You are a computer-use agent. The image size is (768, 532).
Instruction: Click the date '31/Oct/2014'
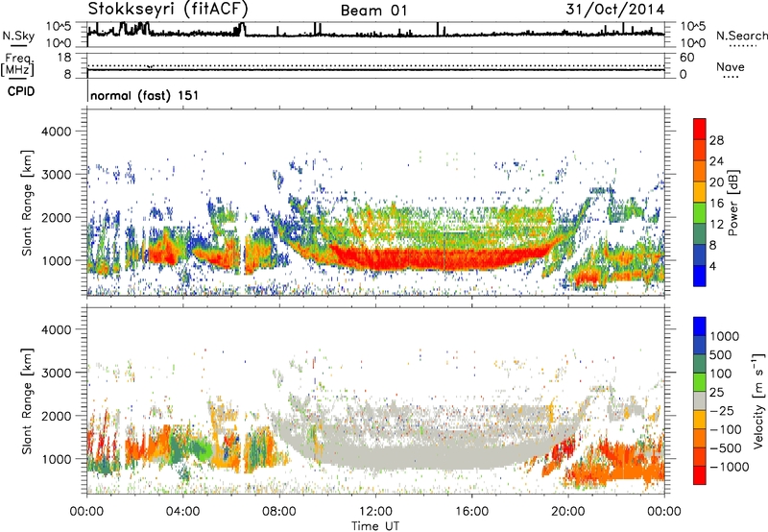pos(615,10)
